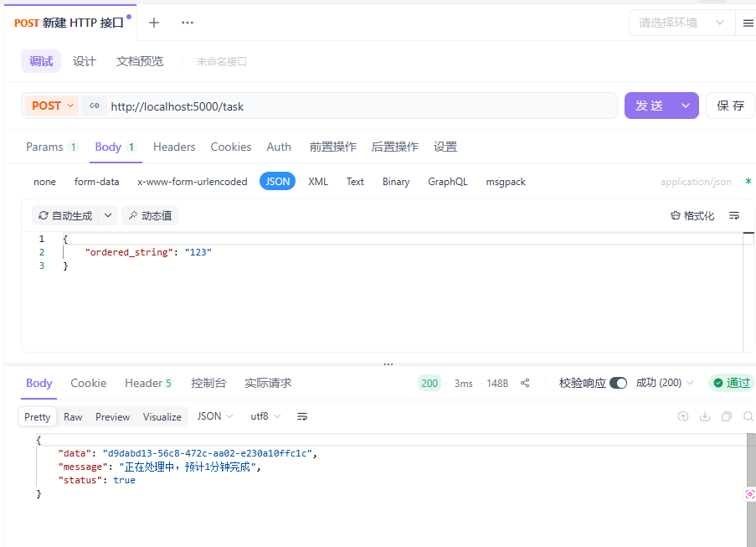Image resolution: width=756 pixels, height=547 pixels.
Task: Expand the utf8 encoding dropdown
Action: (265, 416)
